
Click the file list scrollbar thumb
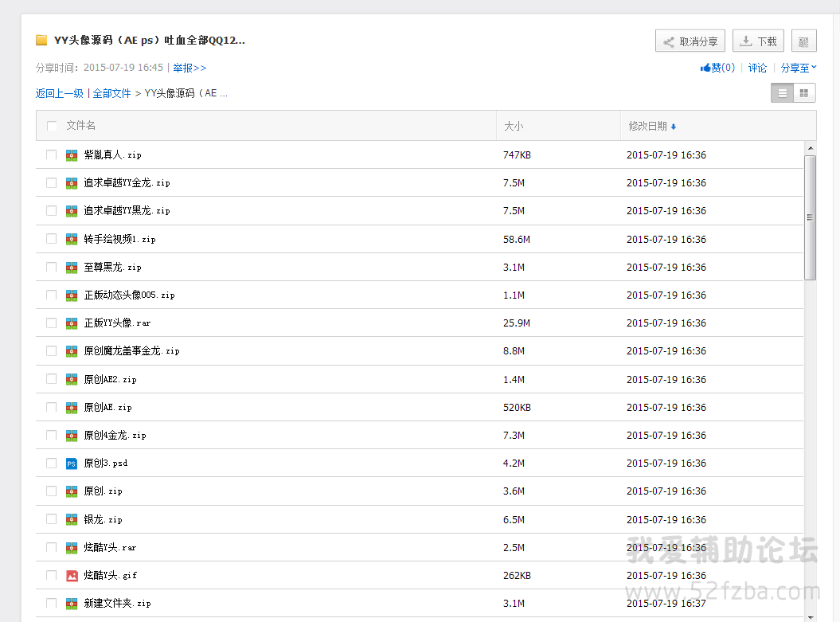pyautogui.click(x=810, y=217)
